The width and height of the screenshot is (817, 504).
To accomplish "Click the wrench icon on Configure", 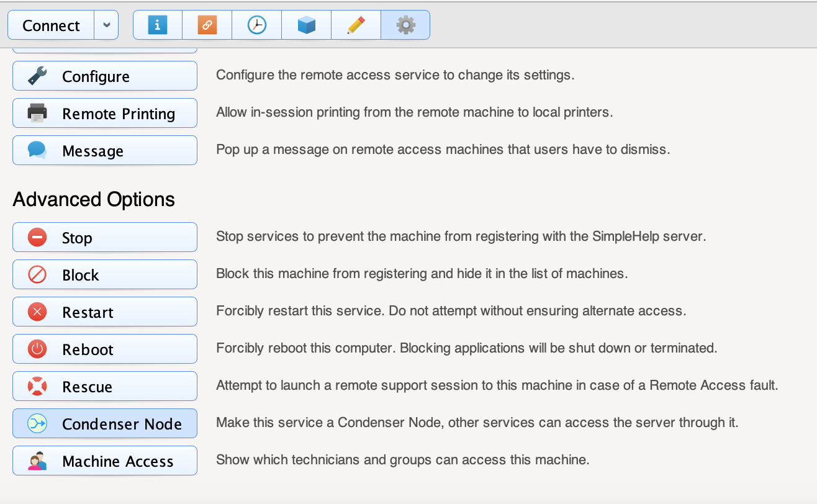I will point(37,76).
